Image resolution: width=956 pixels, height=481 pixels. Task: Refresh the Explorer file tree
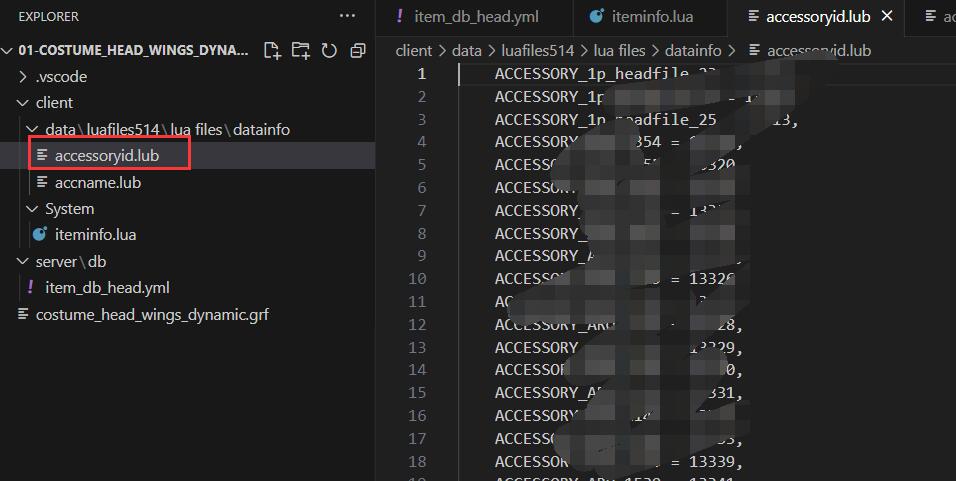point(329,50)
